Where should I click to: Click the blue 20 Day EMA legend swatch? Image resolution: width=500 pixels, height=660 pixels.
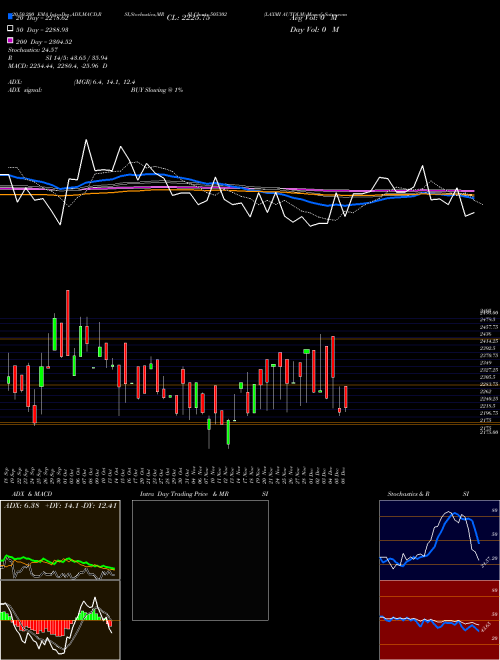[10, 16]
